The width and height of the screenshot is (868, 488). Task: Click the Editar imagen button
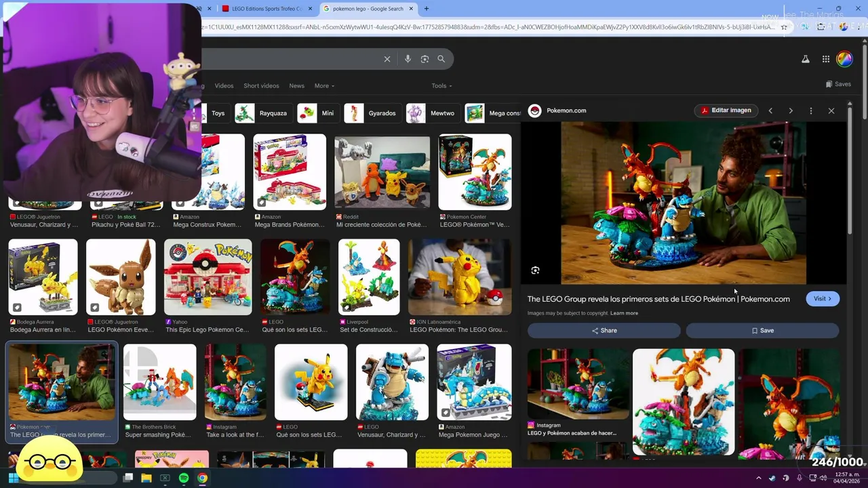(x=726, y=110)
